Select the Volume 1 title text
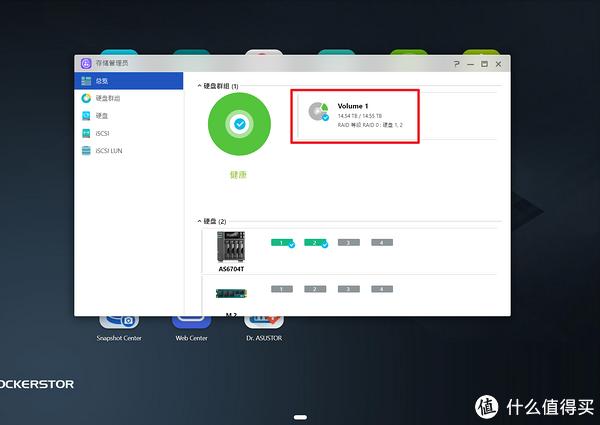600x425 pixels. click(x=353, y=106)
